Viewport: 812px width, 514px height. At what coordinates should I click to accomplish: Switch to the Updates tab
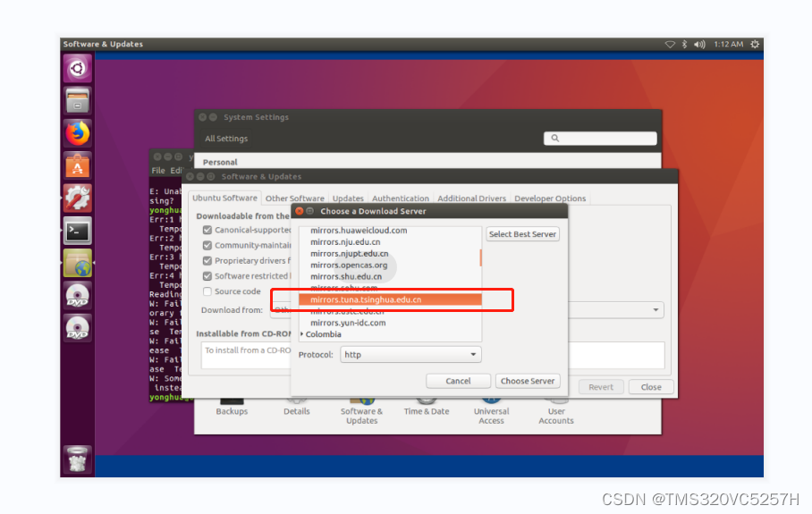coord(348,198)
